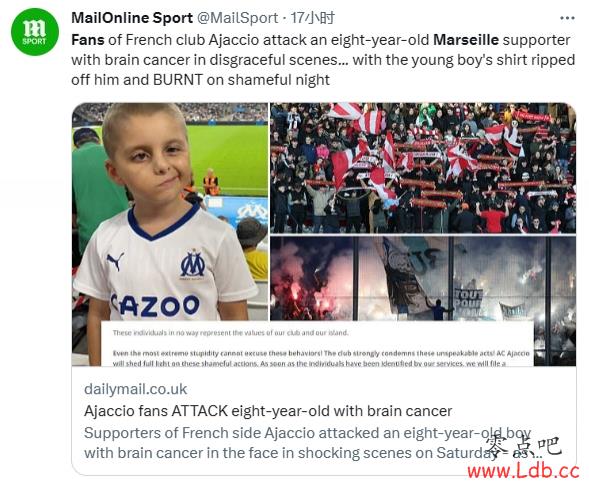The image size is (589, 481).
Task: View the flares and smoke stadium photo
Action: (423, 278)
